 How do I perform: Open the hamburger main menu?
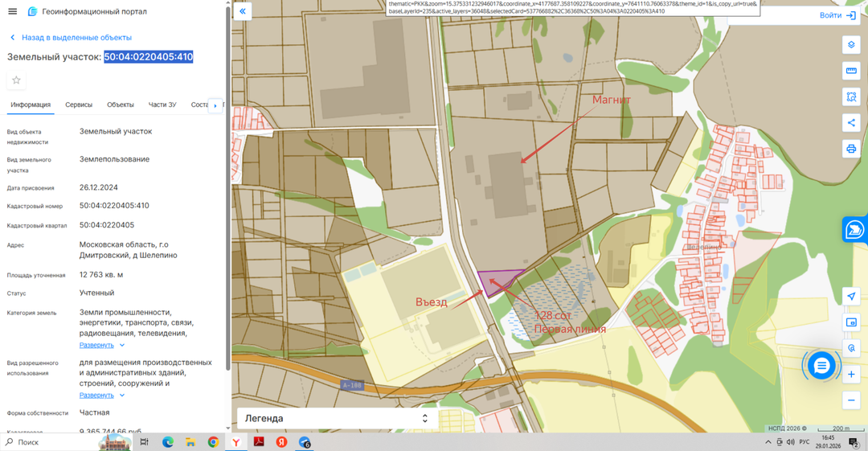[12, 11]
